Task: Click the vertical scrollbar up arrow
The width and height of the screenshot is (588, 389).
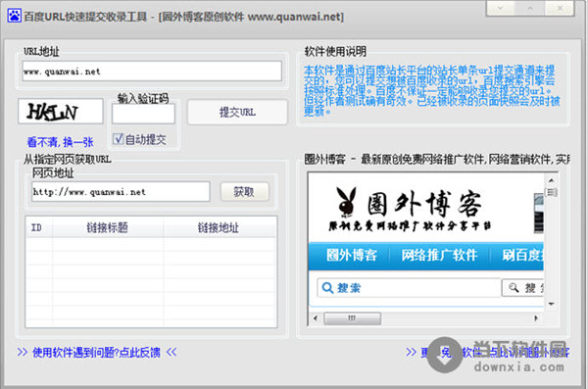Action: [x=551, y=180]
